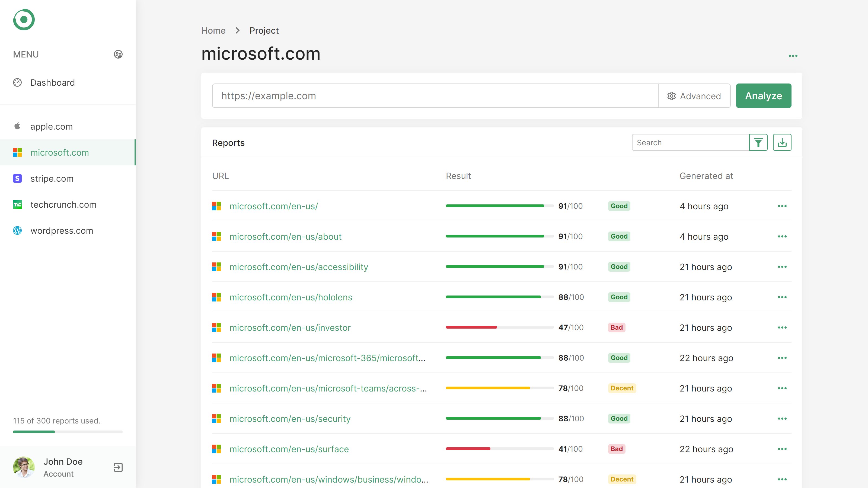Click the logout icon beside John Doe
This screenshot has width=868, height=488.
pos(118,467)
